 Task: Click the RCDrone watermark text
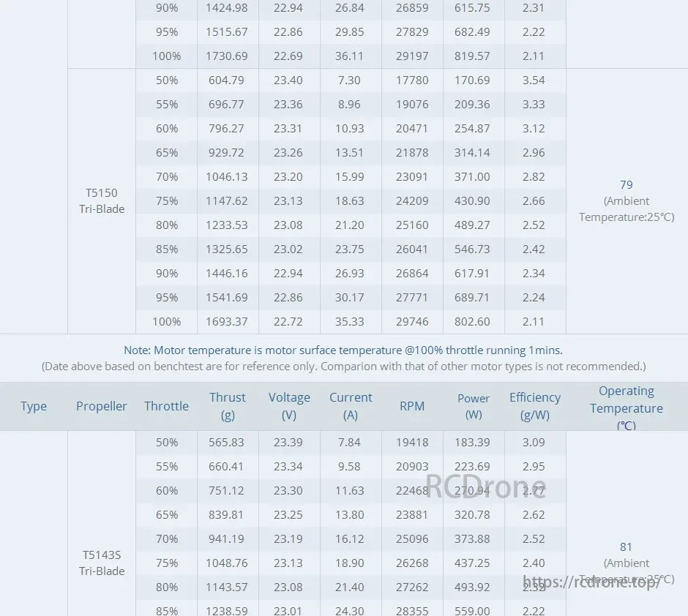point(485,487)
